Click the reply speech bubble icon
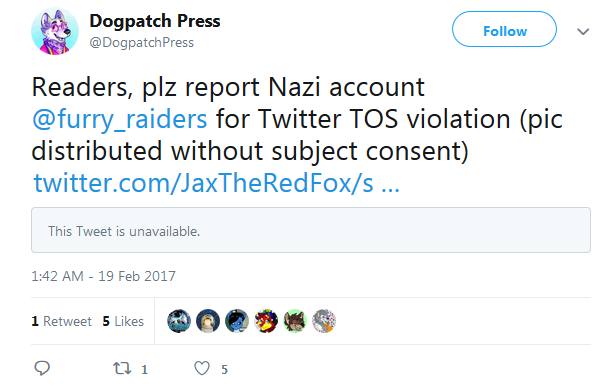Image resolution: width=614 pixels, height=388 pixels. pos(42,368)
